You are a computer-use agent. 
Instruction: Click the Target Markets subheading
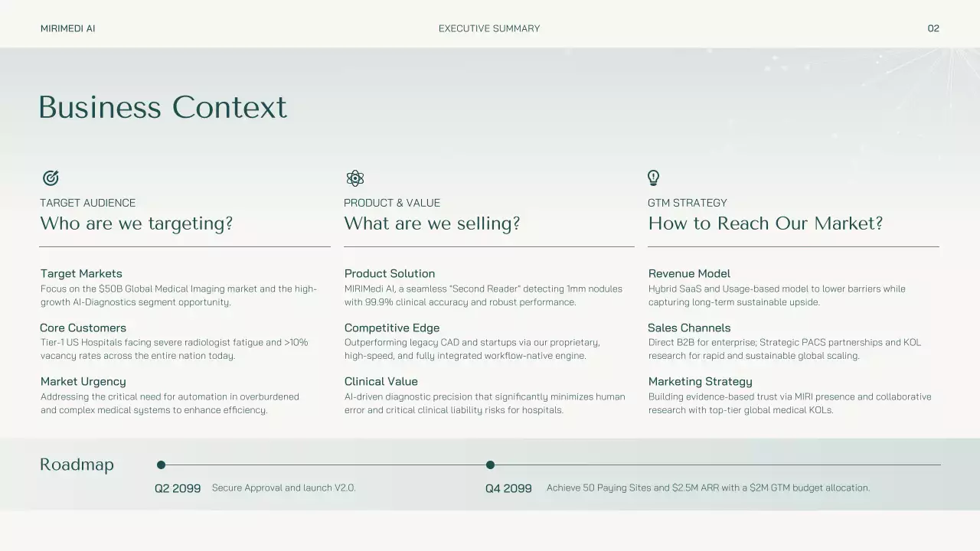tap(81, 273)
